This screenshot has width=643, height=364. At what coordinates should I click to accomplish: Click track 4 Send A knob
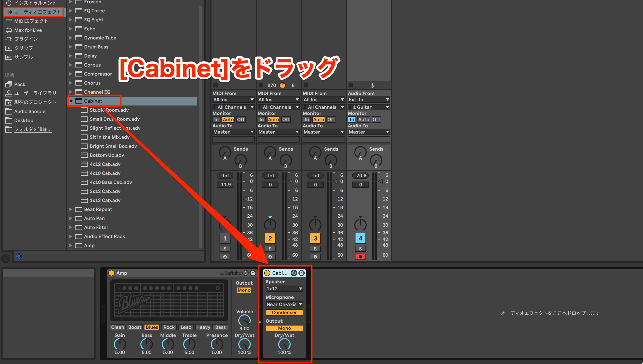pyautogui.click(x=360, y=153)
